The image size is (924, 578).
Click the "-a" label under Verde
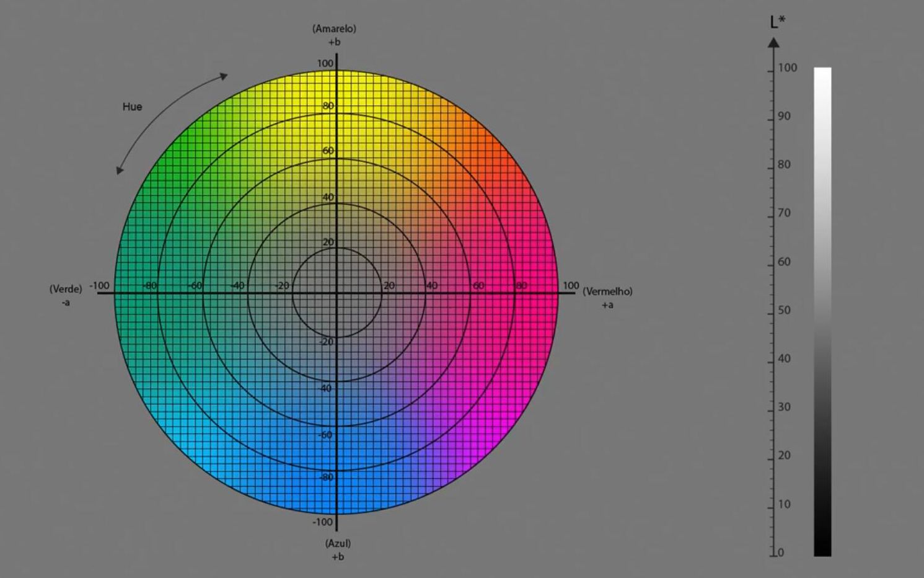pos(66,303)
